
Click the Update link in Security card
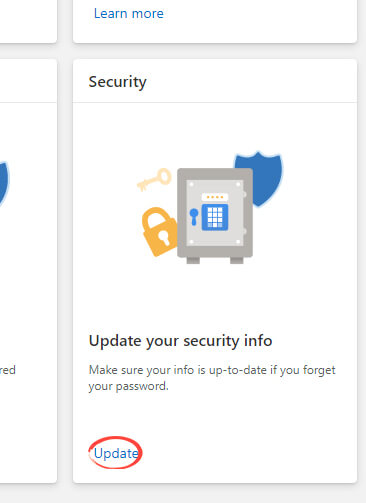coord(116,453)
